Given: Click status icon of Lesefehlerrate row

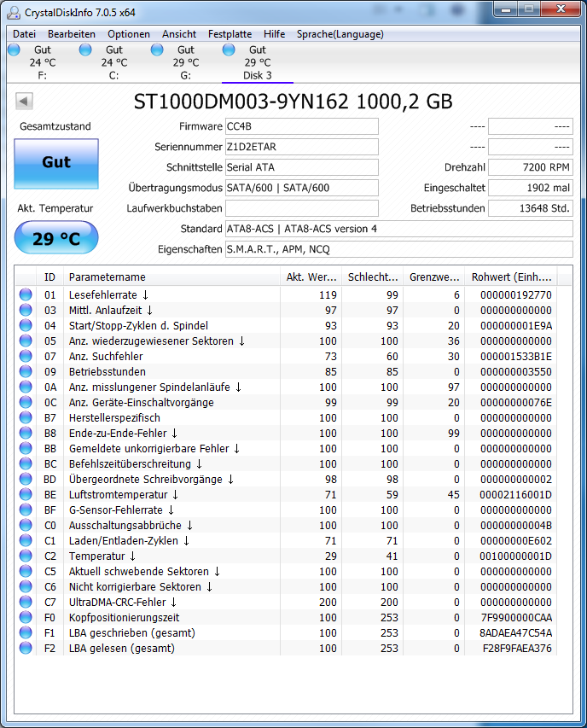Looking at the screenshot, I should point(26,294).
